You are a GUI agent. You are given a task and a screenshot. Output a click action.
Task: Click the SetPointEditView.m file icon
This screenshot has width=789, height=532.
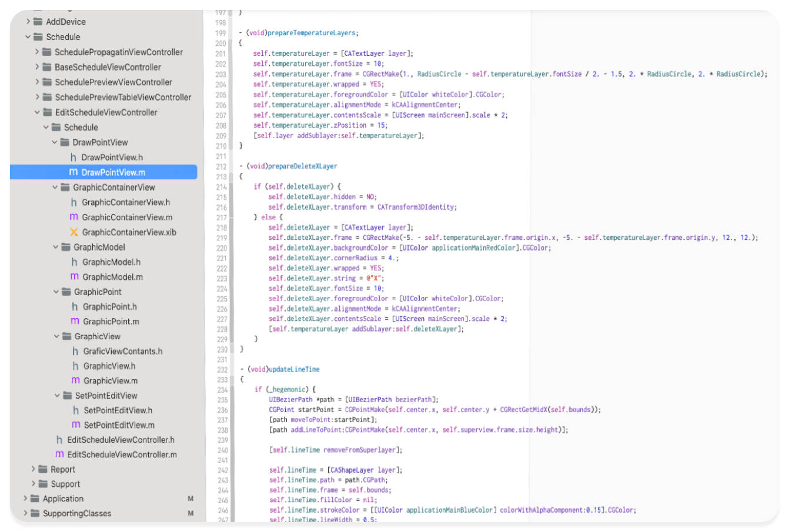tap(76, 425)
